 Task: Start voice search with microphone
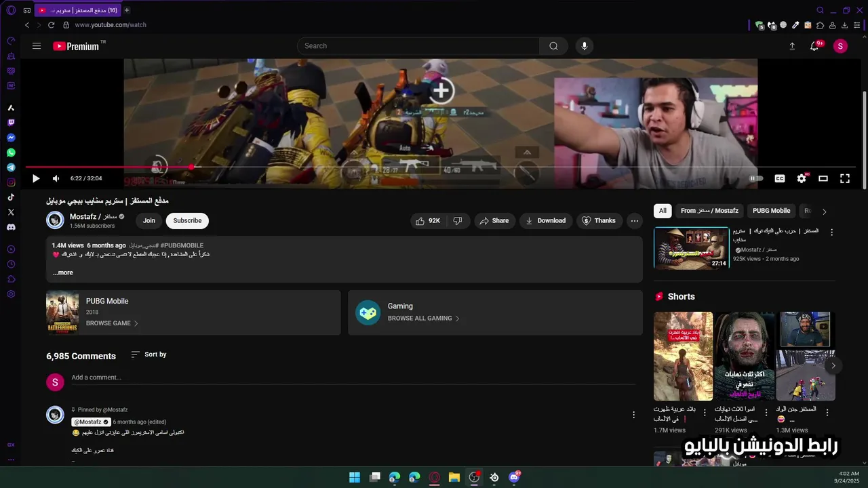(585, 46)
